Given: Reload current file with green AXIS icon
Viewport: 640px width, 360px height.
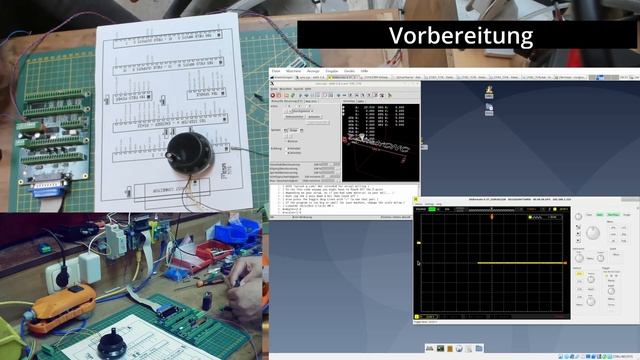Looking at the screenshot, I should [293, 95].
